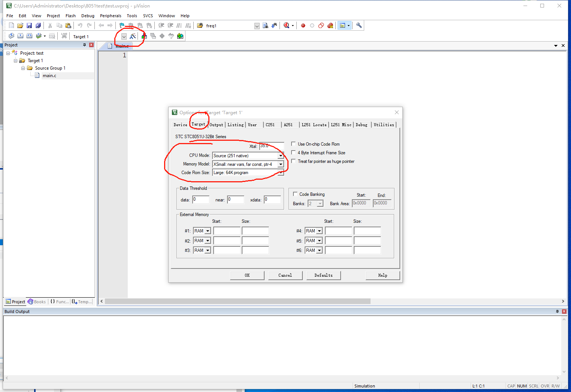Switch to the Device tab

pos(180,125)
